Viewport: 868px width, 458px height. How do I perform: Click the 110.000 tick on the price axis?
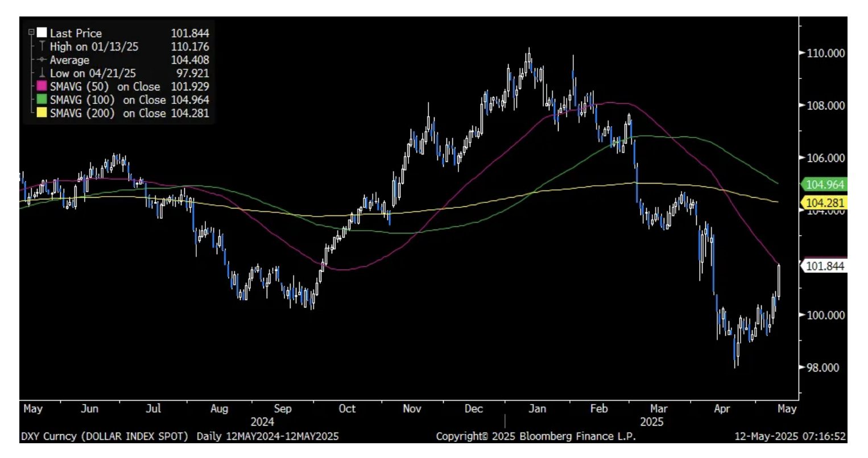[x=825, y=53]
